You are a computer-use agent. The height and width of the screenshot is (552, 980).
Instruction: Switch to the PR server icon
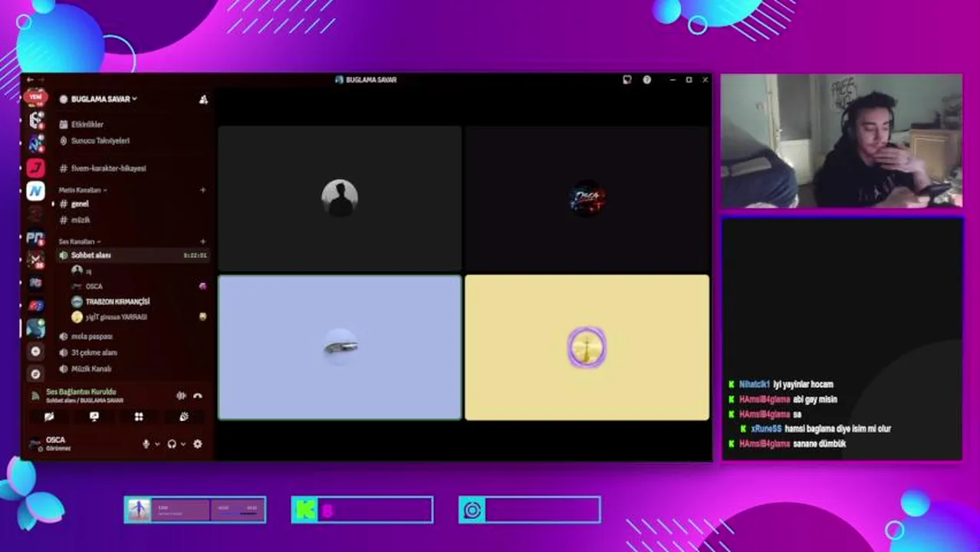tap(35, 238)
